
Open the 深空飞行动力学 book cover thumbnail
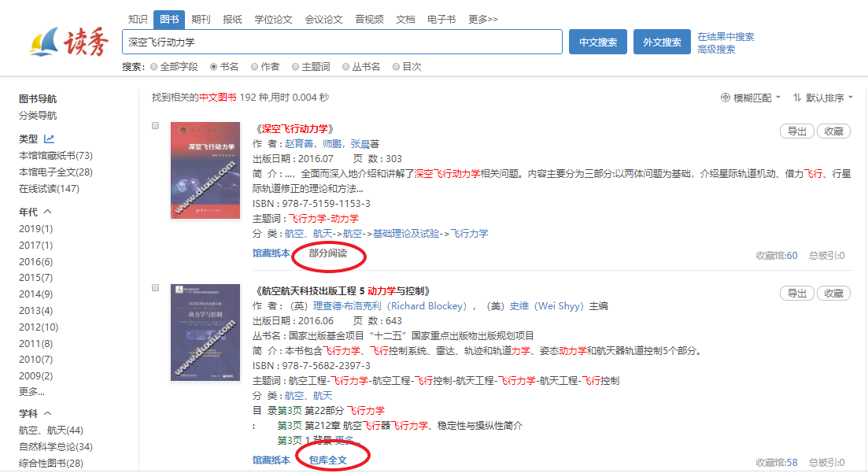(x=205, y=170)
